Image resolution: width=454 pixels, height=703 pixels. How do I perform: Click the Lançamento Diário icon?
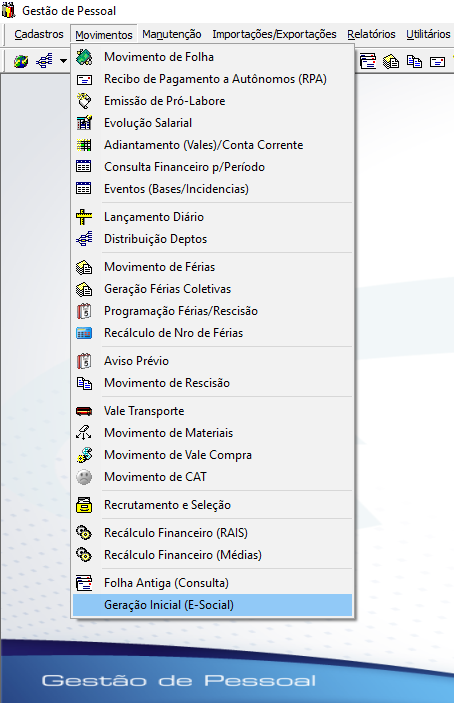point(84,217)
